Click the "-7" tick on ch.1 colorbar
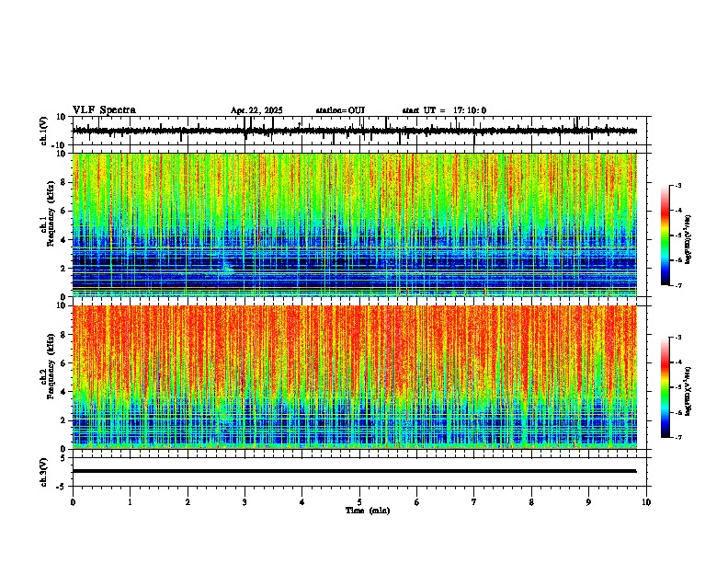The image size is (728, 563). [x=678, y=286]
